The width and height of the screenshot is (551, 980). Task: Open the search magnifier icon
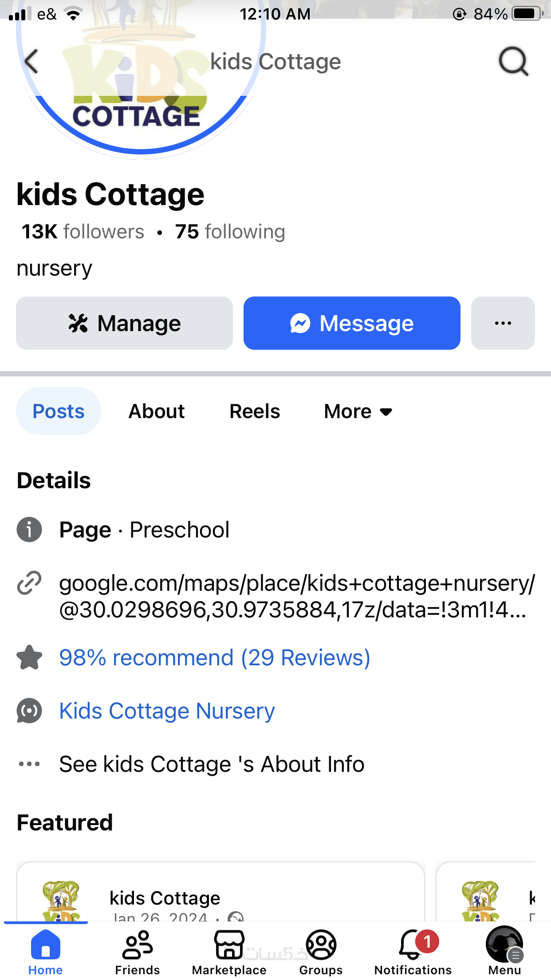click(513, 61)
